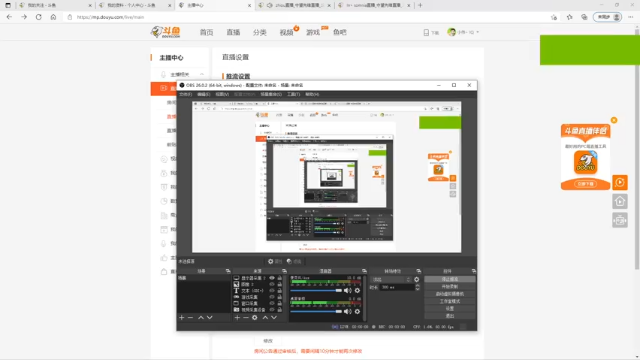
Task: Add a source with the plus icon in 来源 dock
Action: pyautogui.click(x=237, y=318)
